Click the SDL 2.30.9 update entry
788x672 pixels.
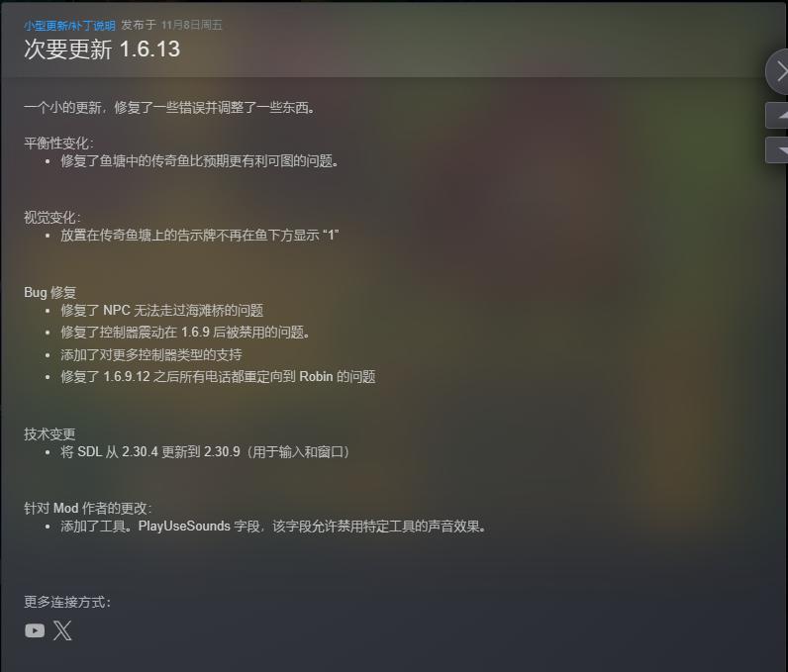[x=206, y=451]
